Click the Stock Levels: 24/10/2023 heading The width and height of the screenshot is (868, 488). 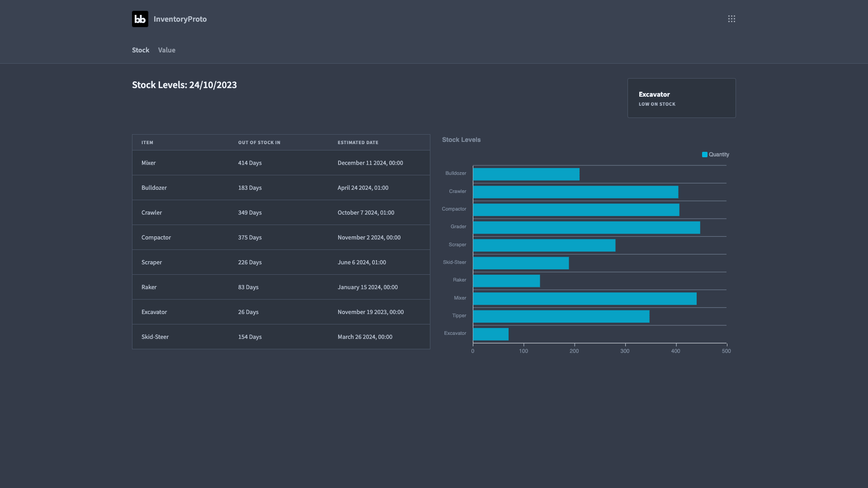point(184,85)
